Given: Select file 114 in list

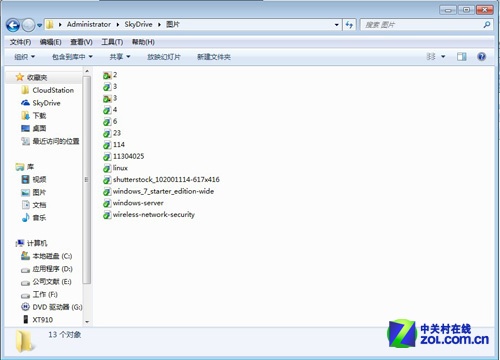Looking at the screenshot, I should tap(119, 145).
